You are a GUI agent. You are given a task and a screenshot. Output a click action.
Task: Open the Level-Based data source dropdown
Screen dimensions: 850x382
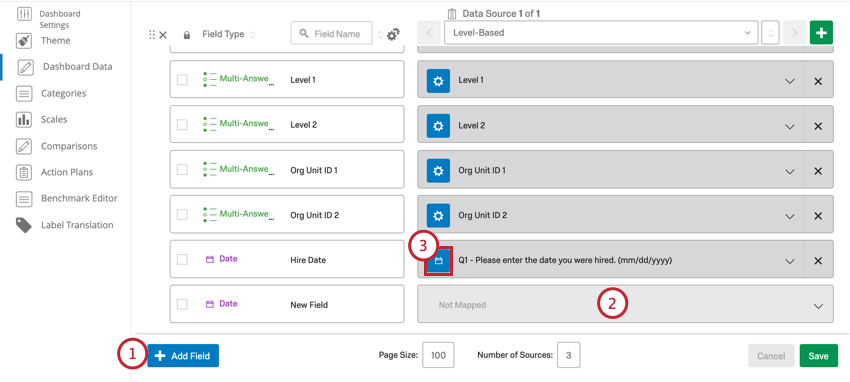(601, 33)
